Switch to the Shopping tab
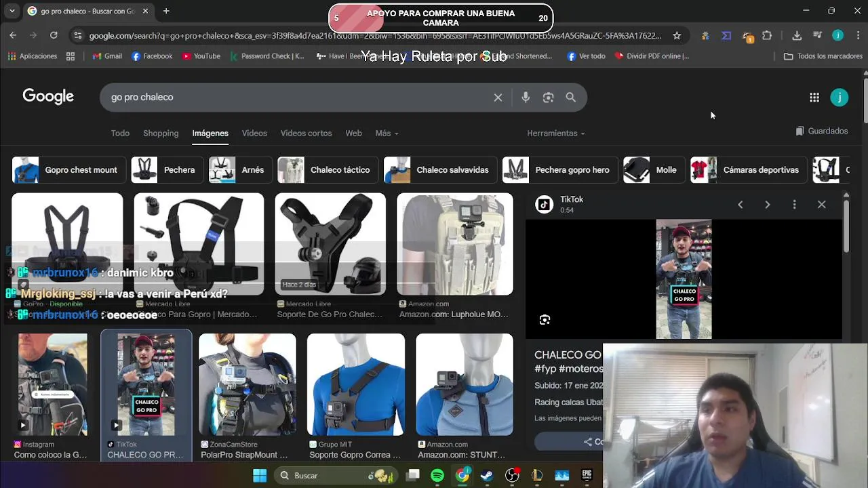Image resolution: width=868 pixels, height=488 pixels. point(161,134)
